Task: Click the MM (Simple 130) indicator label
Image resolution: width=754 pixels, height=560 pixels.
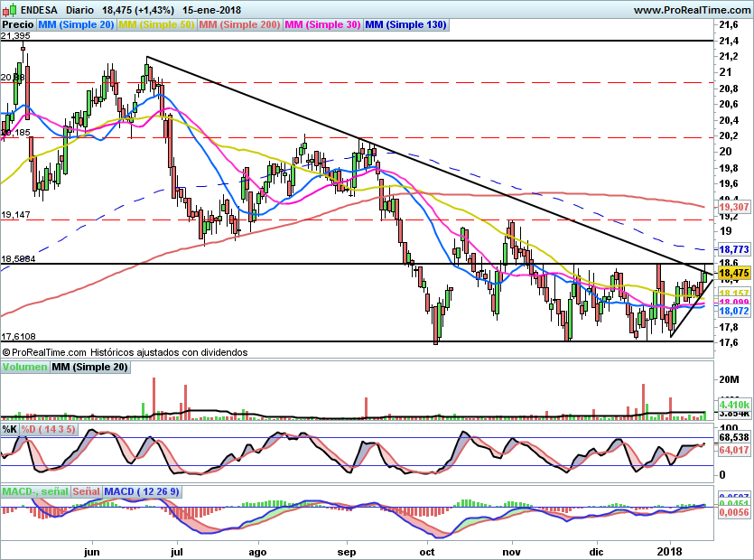Action: point(406,25)
